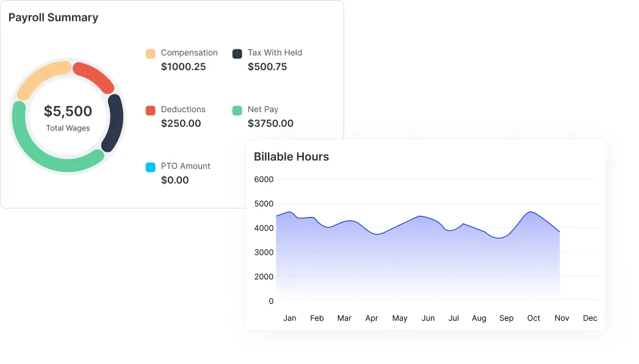Click the Jun label on the x-axis
This screenshot has width=639, height=364.
click(428, 318)
